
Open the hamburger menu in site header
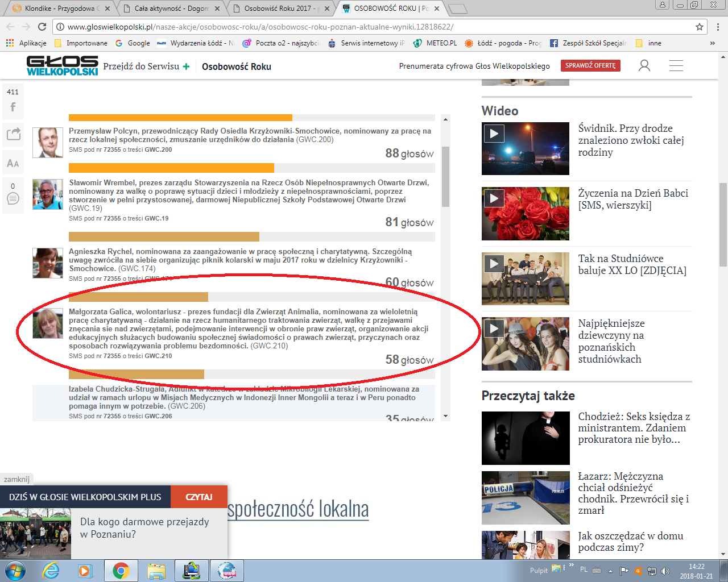coord(676,66)
